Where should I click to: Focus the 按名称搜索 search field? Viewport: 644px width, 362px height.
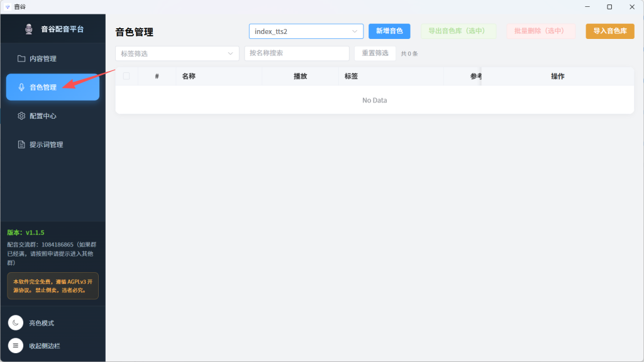point(297,53)
